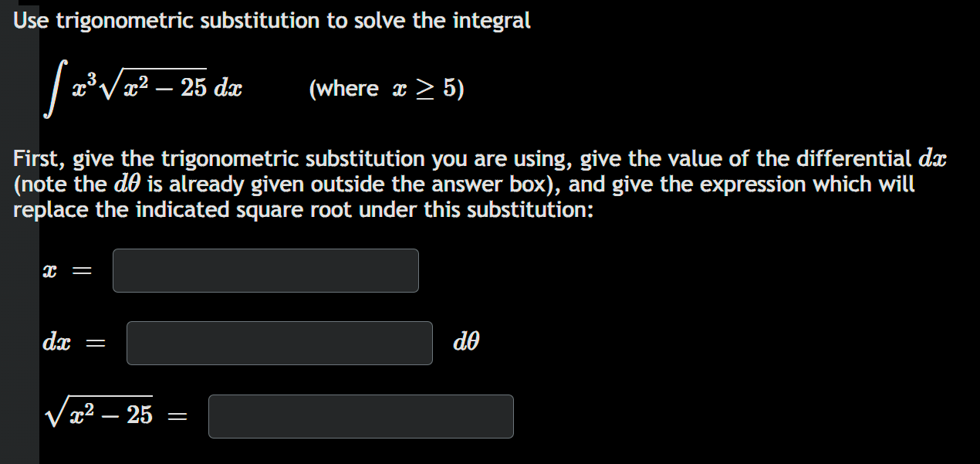Select the problem title text at top
The height and width of the screenshot is (464, 980).
270,20
